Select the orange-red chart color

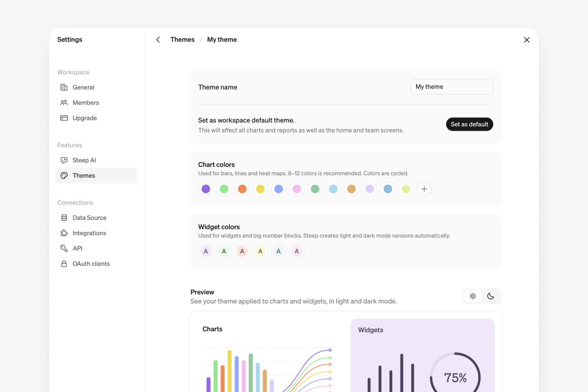tap(242, 189)
